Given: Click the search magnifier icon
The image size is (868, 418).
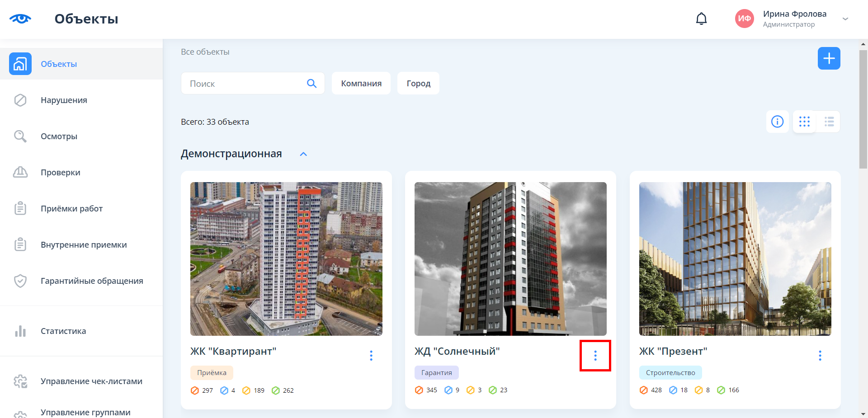Looking at the screenshot, I should 311,84.
